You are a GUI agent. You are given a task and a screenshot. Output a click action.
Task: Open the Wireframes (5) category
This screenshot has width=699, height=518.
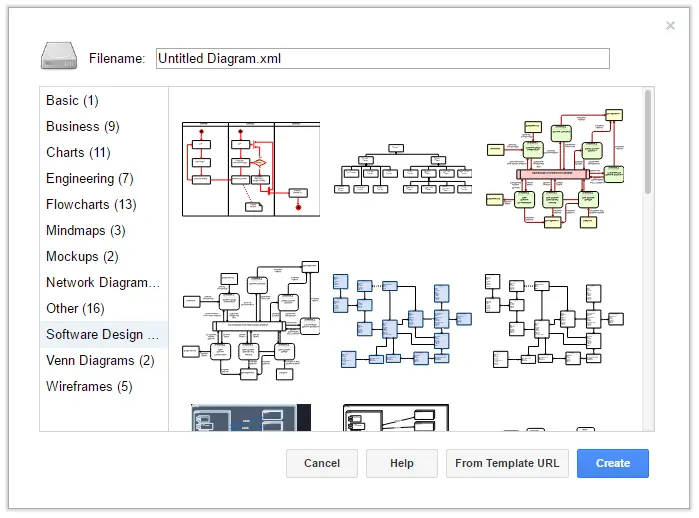[x=89, y=386]
